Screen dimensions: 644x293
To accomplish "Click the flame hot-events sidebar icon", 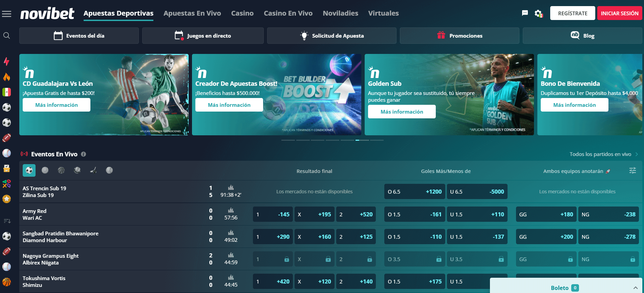I will [6, 77].
